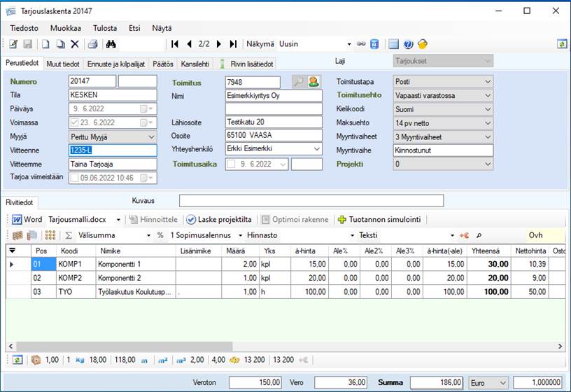Click the horizontal scrollbar thumb
Image resolution: width=571 pixels, height=392 pixels.
coord(124,346)
